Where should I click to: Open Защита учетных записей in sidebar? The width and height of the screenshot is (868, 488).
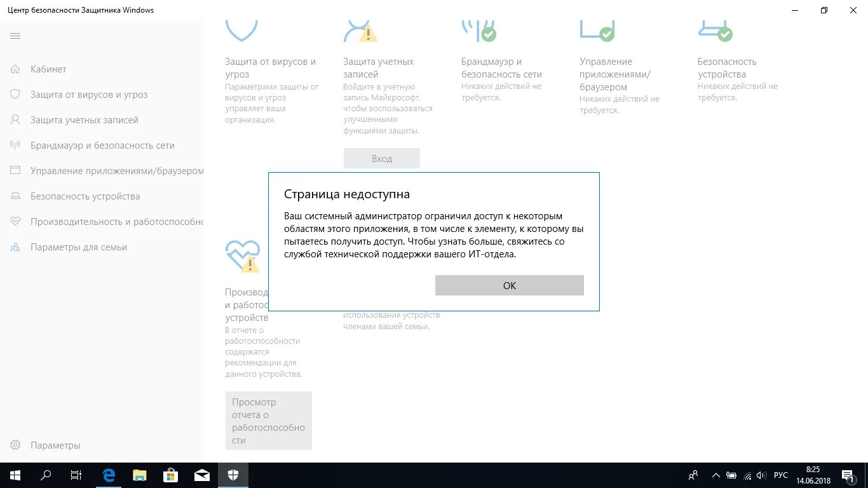pyautogui.click(x=85, y=120)
